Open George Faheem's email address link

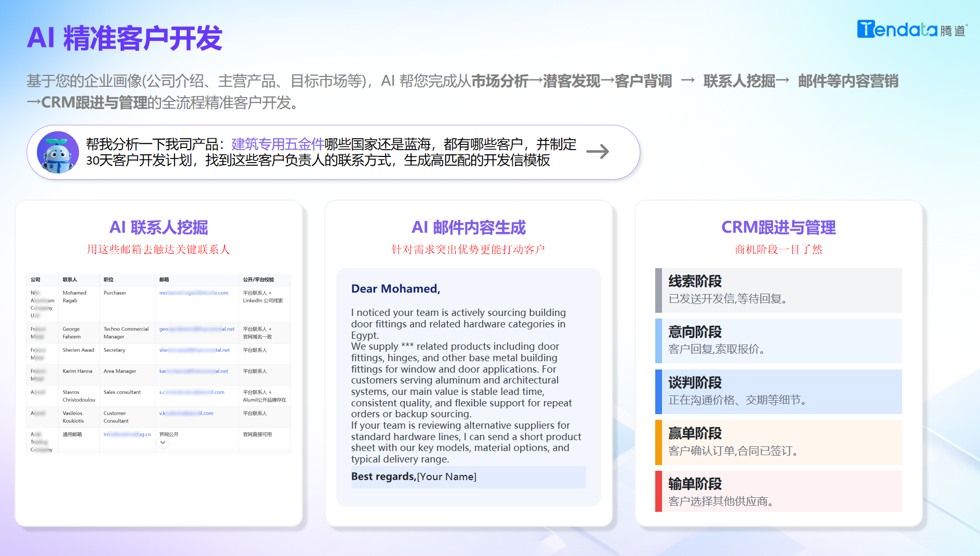pos(197,329)
